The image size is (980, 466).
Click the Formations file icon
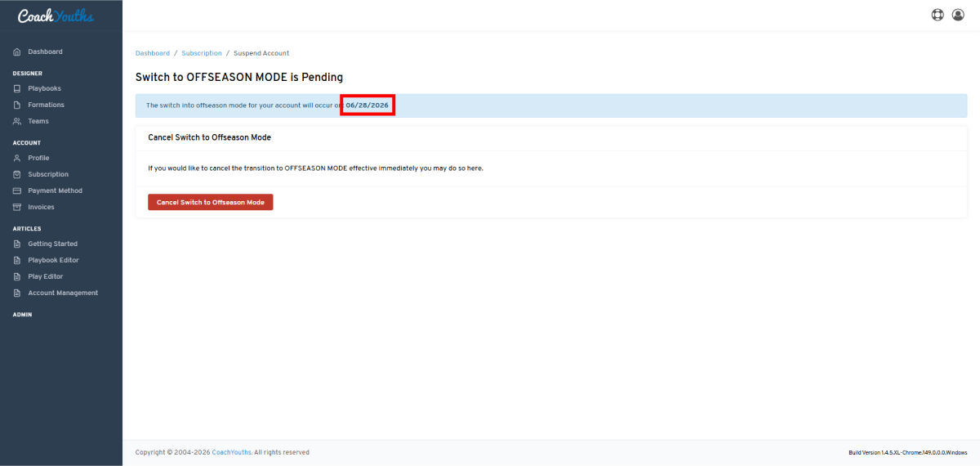[x=17, y=105]
